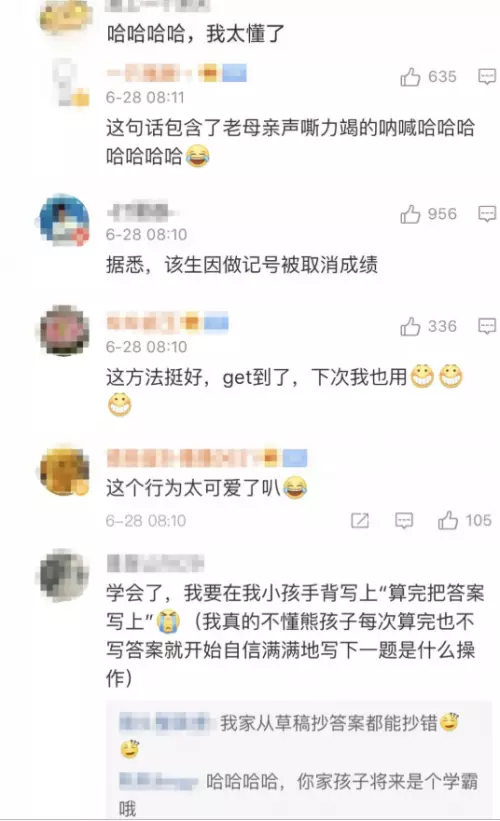Open avatar of '这个行为太可爱了' commenter
The width and height of the screenshot is (500, 821).
click(x=64, y=471)
